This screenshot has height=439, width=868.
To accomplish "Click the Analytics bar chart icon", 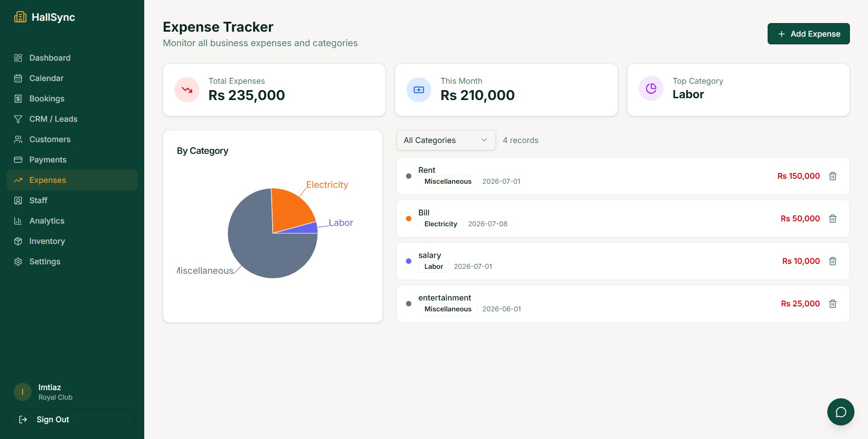I will [18, 221].
